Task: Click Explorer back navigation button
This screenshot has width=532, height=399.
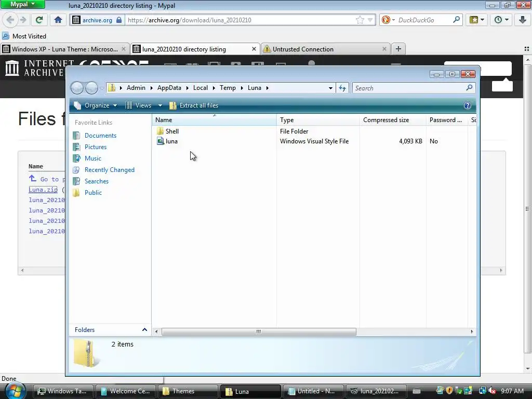Action: pyautogui.click(x=77, y=88)
